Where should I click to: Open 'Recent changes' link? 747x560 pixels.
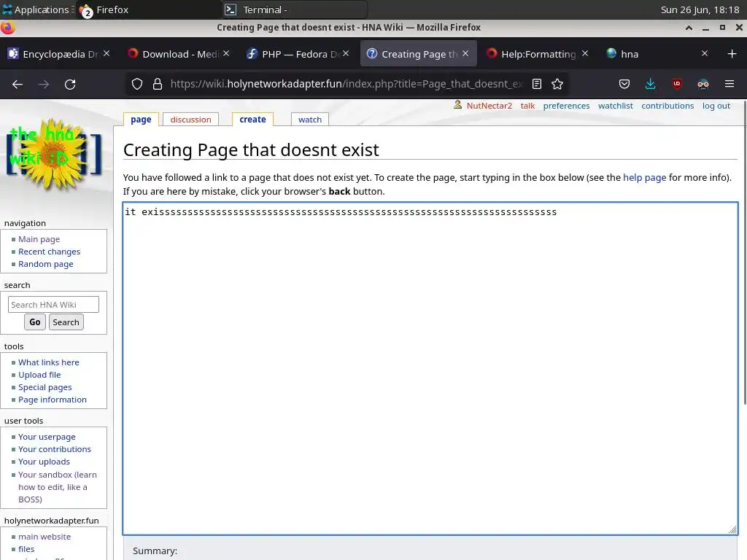pos(49,252)
